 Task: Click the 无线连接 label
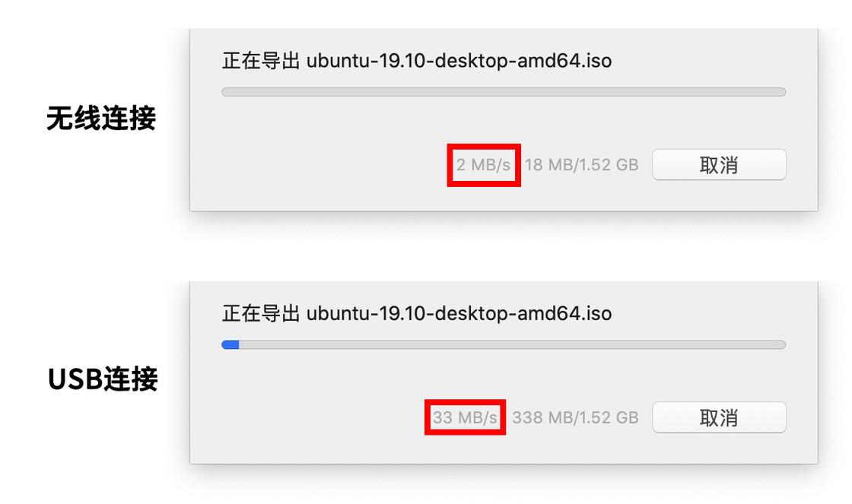pos(101,119)
